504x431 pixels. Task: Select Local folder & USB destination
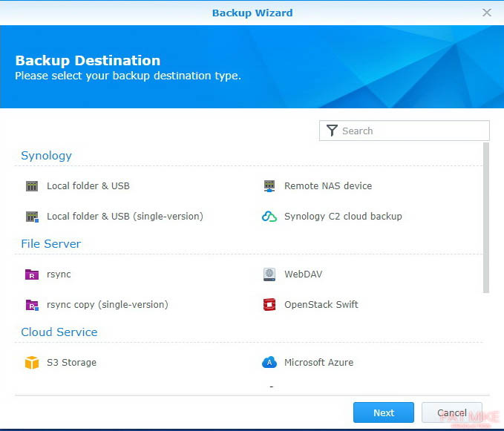88,186
